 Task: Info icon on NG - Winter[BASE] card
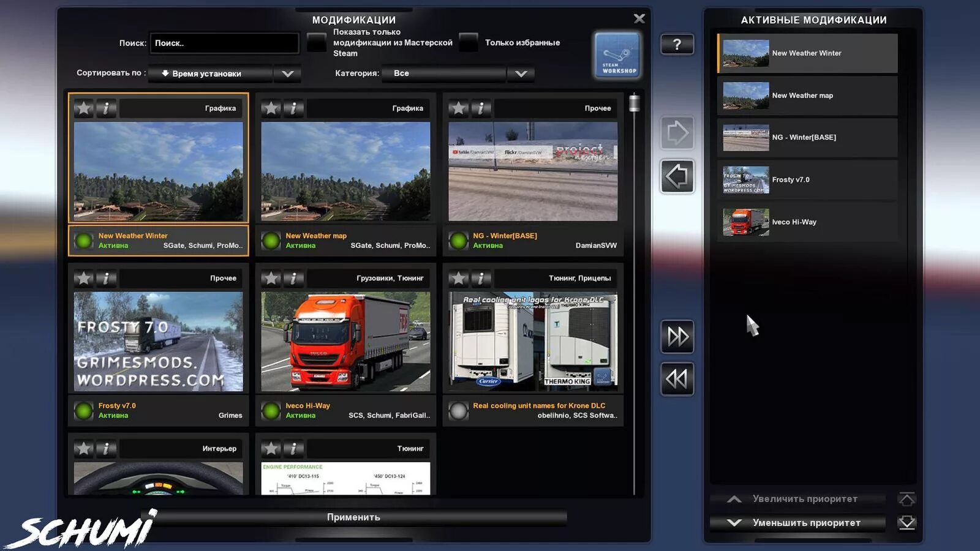[x=481, y=108]
